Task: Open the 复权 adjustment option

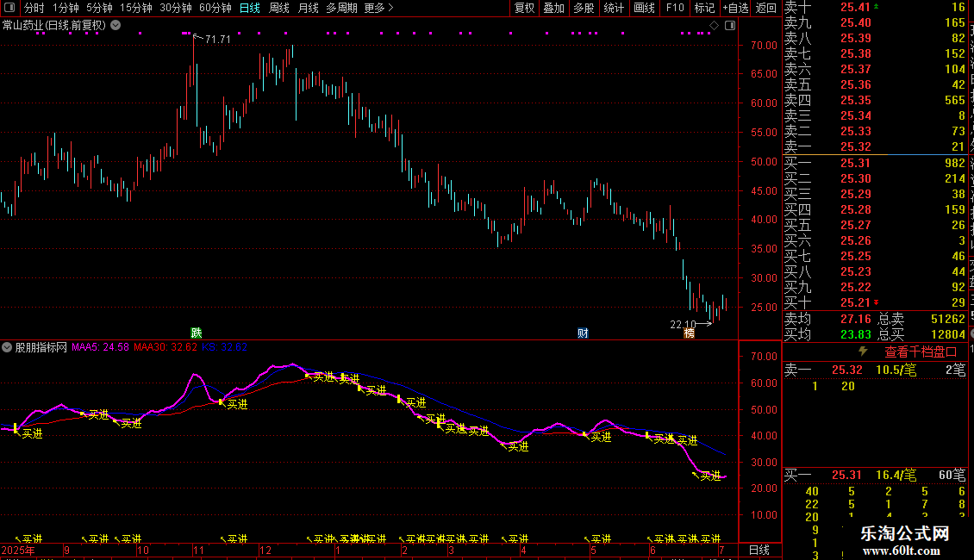Action: (x=524, y=8)
